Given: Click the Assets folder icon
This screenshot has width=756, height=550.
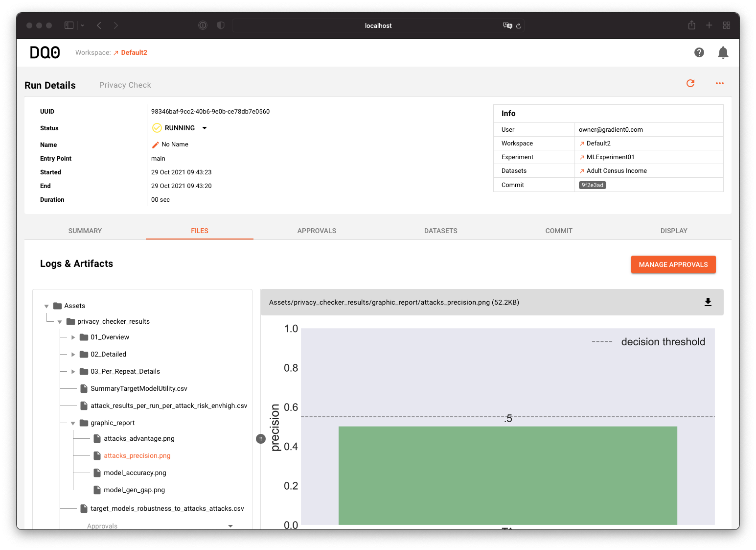Looking at the screenshot, I should point(58,306).
